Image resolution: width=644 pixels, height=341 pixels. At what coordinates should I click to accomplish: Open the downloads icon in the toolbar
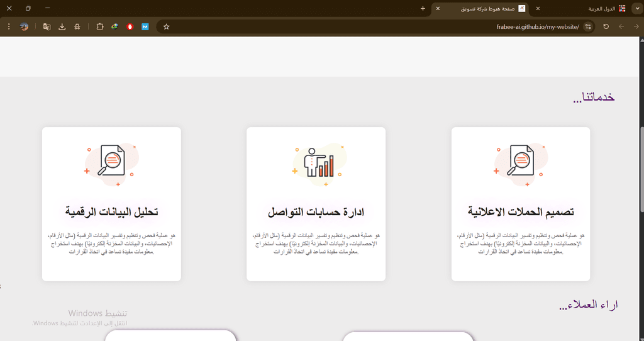(62, 26)
